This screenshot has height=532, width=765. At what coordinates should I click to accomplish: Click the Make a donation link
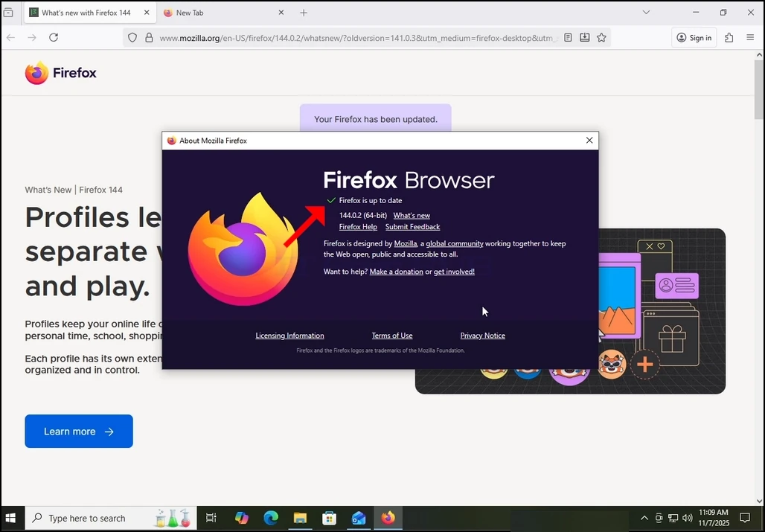click(x=396, y=272)
